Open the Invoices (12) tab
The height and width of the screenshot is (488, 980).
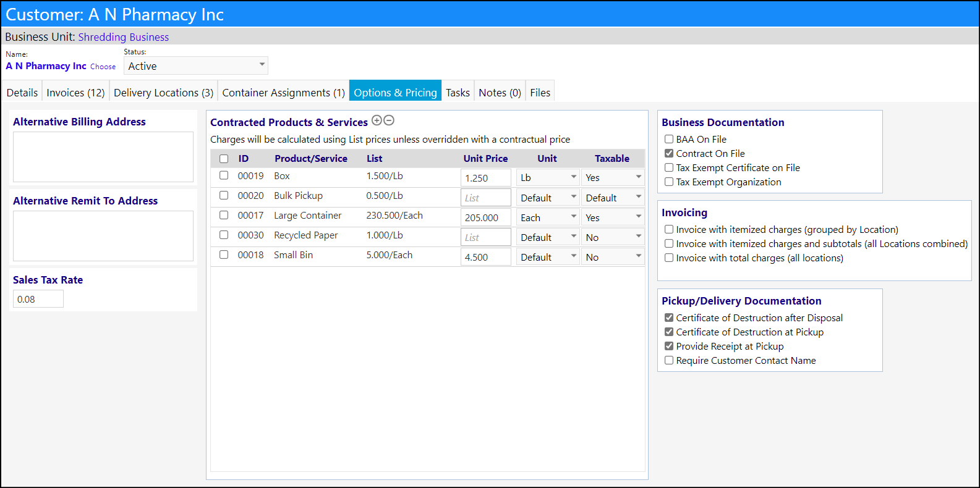pos(76,92)
